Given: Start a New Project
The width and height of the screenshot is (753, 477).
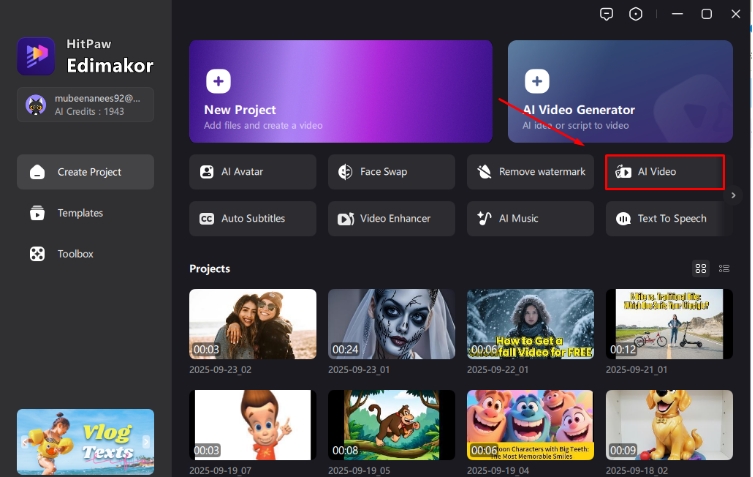Looking at the screenshot, I should click(340, 91).
